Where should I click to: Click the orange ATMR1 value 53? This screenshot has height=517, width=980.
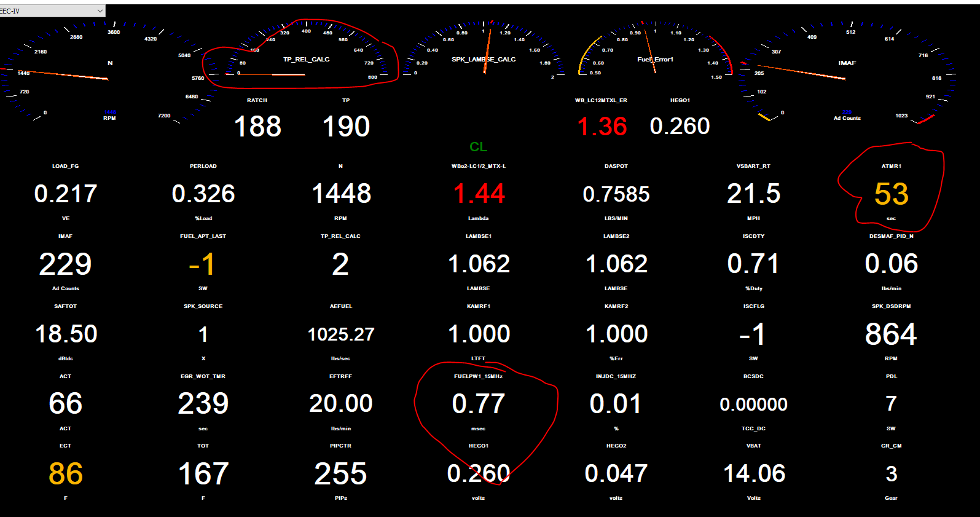click(891, 194)
